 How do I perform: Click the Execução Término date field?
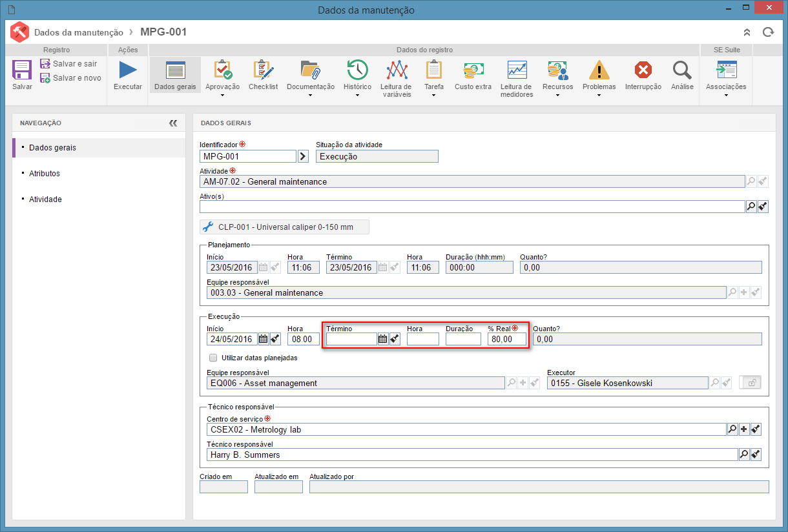point(351,339)
